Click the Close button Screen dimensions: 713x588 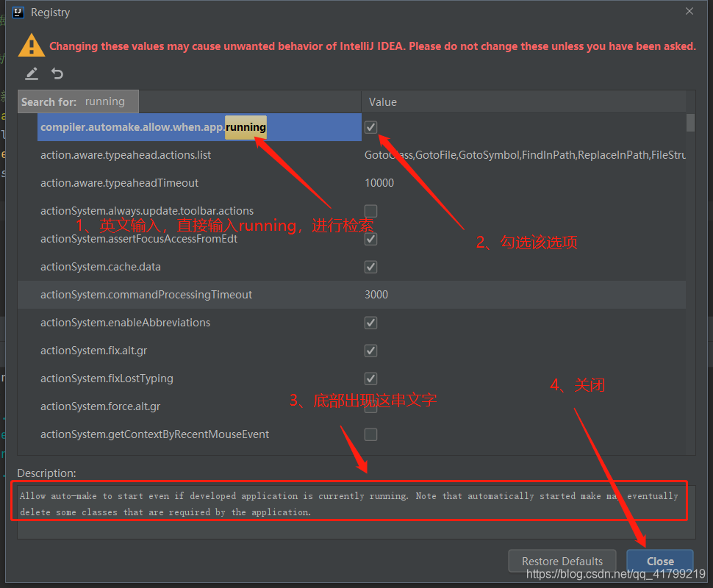tap(660, 561)
